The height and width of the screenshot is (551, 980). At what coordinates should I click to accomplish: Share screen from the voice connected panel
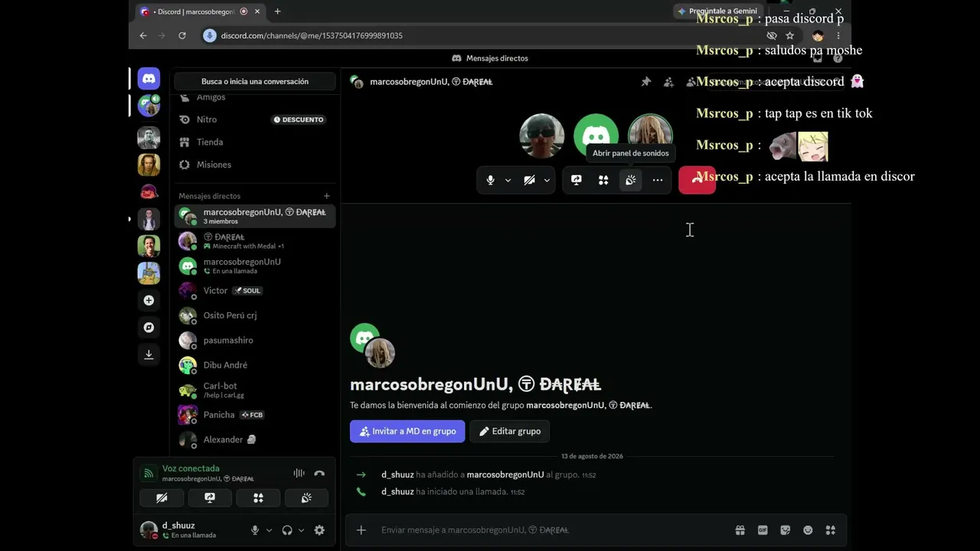210,498
